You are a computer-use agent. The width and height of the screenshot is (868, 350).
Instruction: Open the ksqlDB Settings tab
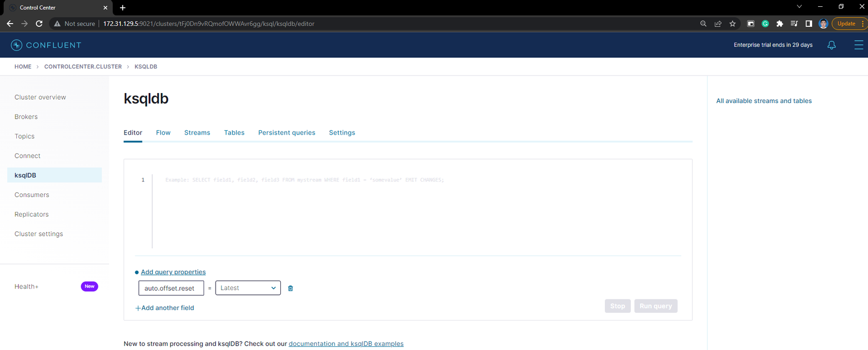tap(342, 132)
